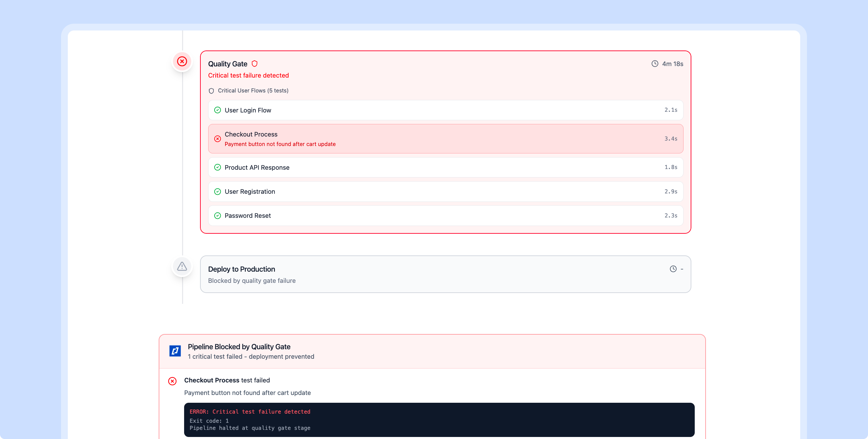The height and width of the screenshot is (439, 868).
Task: Click the blue Pipeline Blocked logo icon
Action: pos(175,351)
